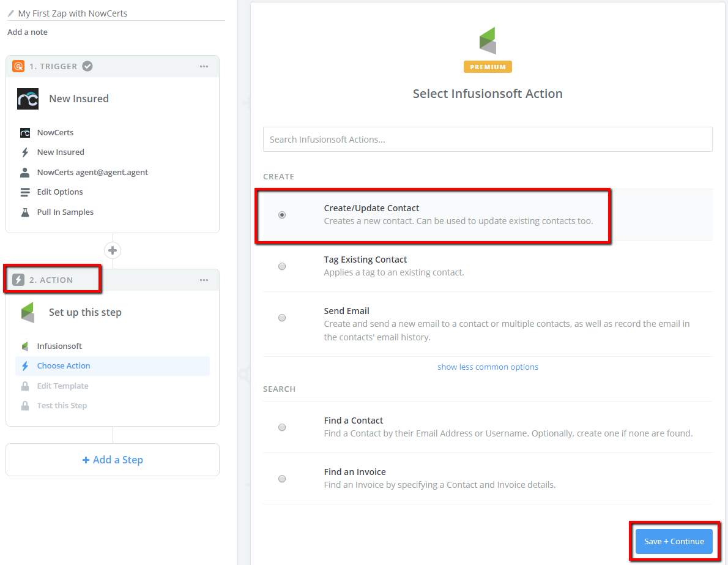The height and width of the screenshot is (565, 728).
Task: Click the Save + Continue button
Action: [x=674, y=541]
